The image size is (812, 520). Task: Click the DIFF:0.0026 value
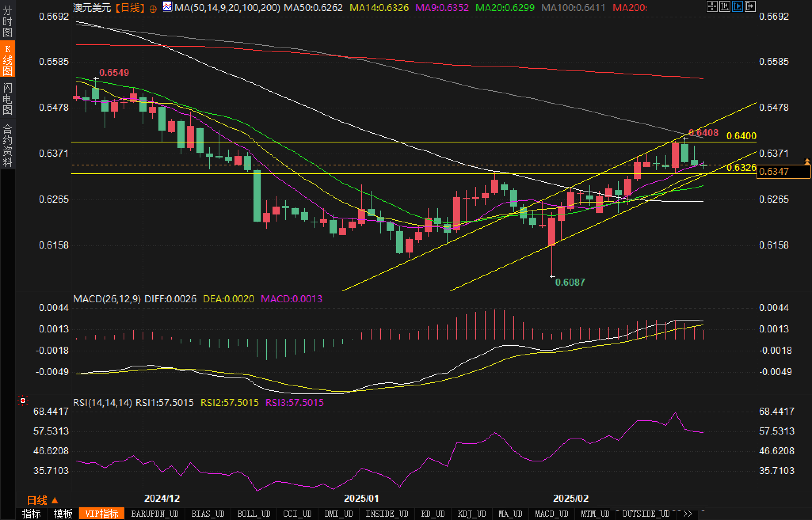click(x=170, y=299)
